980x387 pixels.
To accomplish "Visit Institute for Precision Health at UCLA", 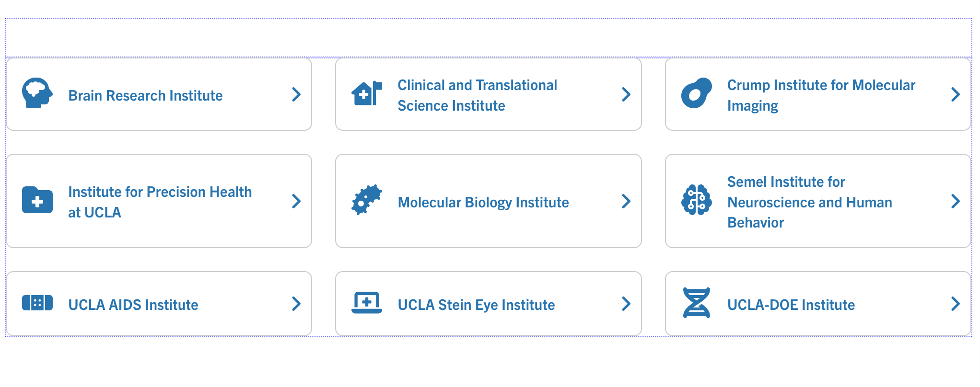I will 160,202.
